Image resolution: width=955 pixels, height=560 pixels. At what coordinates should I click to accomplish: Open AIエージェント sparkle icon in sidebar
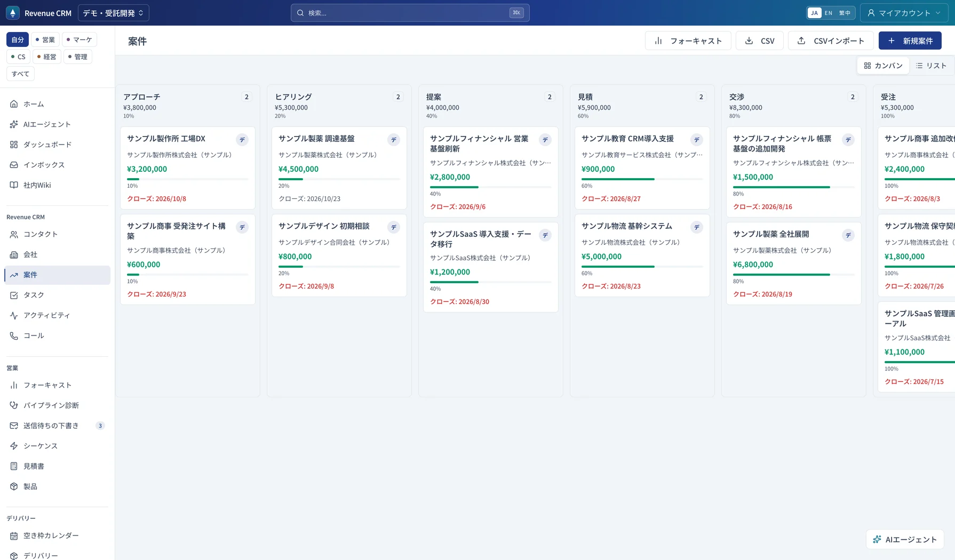[x=14, y=124]
